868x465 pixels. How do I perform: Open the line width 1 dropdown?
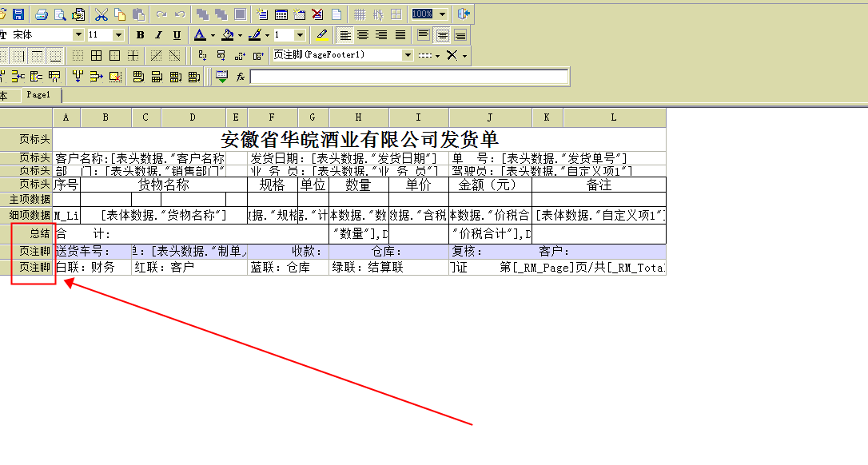[300, 35]
